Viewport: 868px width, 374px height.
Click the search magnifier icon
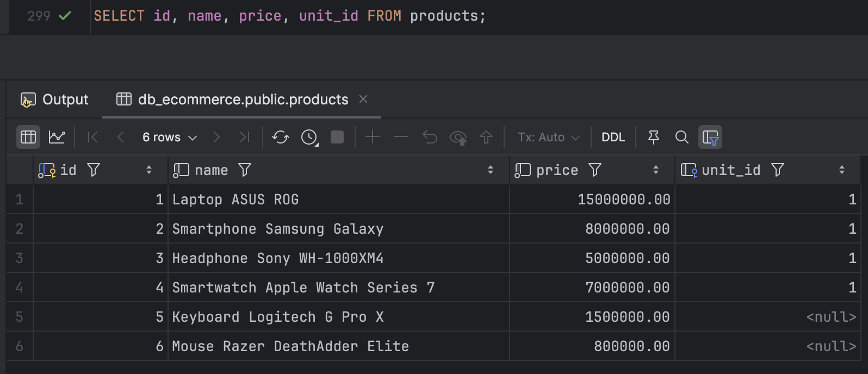coord(681,137)
